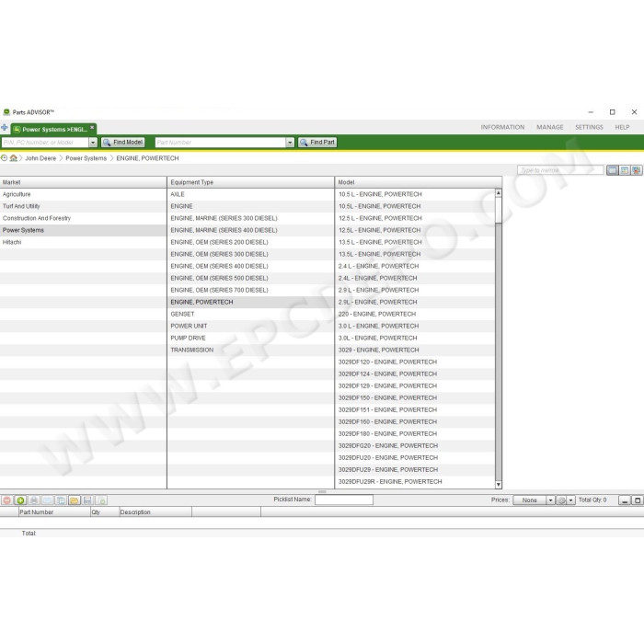Click the Equipment Type column header
644x644 pixels.
250,182
